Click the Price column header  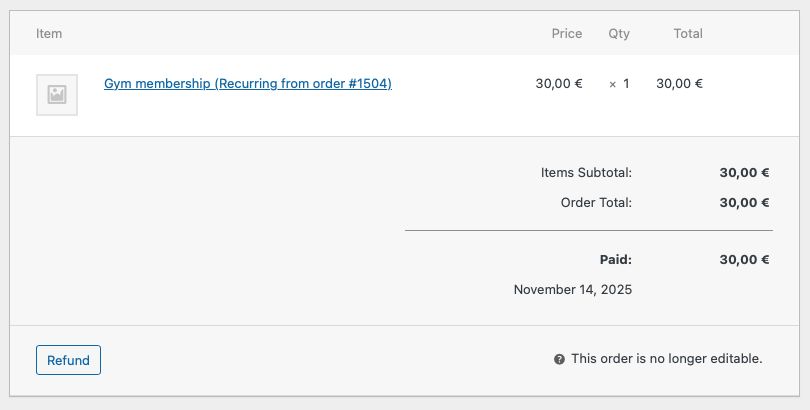click(566, 33)
